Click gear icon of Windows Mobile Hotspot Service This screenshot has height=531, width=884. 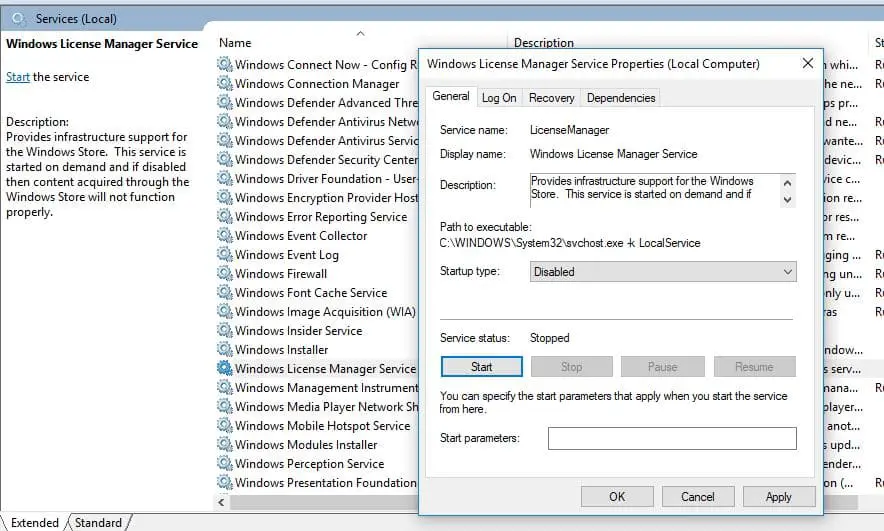tap(224, 426)
